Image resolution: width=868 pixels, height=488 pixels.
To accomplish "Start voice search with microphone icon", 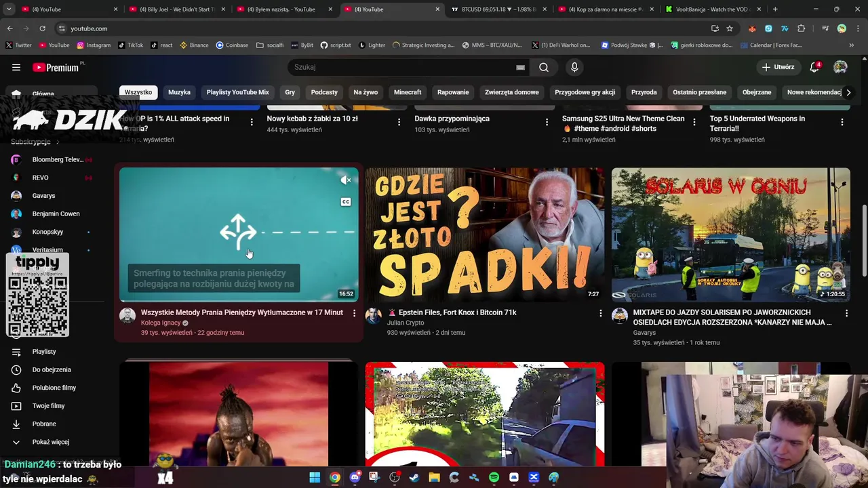I will 574,67.
